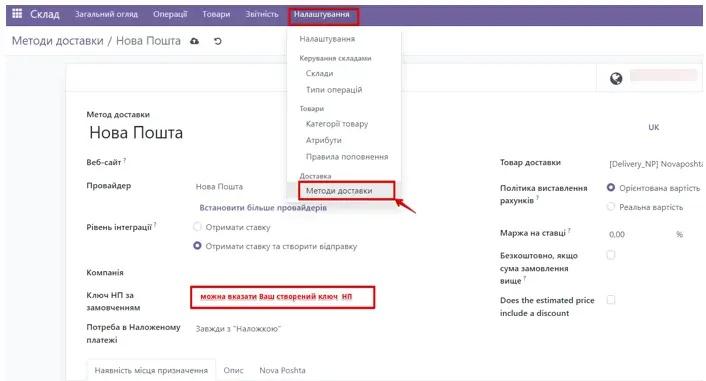Open the apps grid menu icon
This screenshot has width=706, height=381.
point(17,14)
